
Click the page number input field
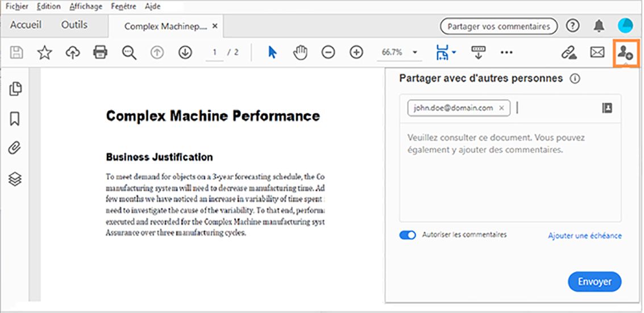[x=215, y=52]
